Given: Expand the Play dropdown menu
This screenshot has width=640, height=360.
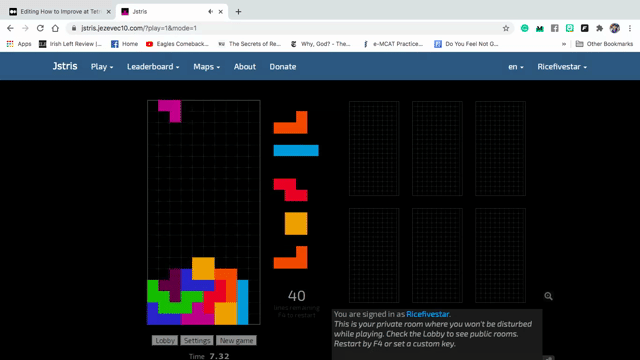Looking at the screenshot, I should point(102,67).
